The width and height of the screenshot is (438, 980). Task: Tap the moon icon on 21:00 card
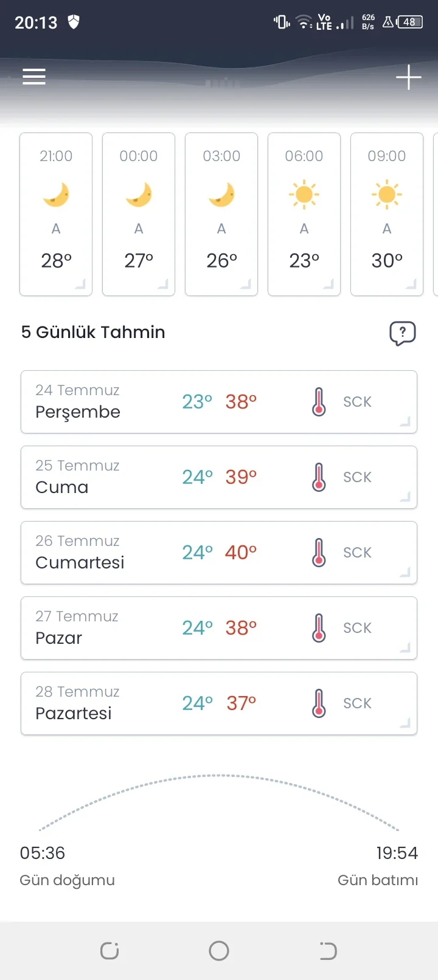tap(56, 195)
